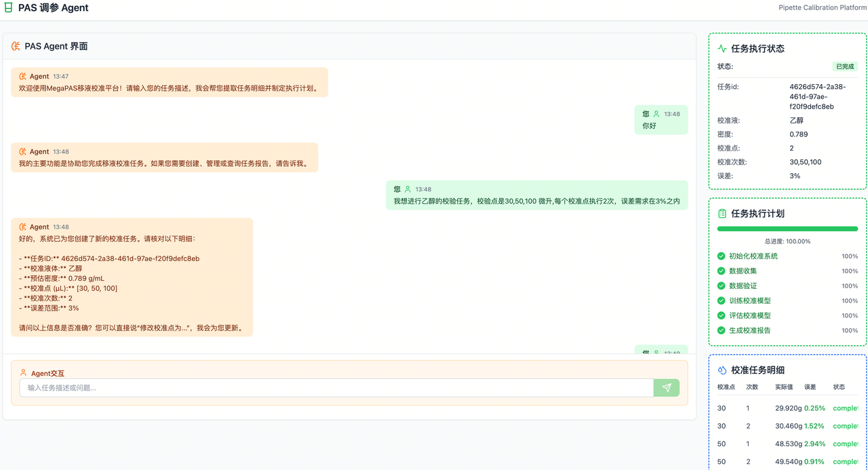Click Agent avatar icon in welcome message
This screenshot has width=868, height=470.
click(23, 77)
